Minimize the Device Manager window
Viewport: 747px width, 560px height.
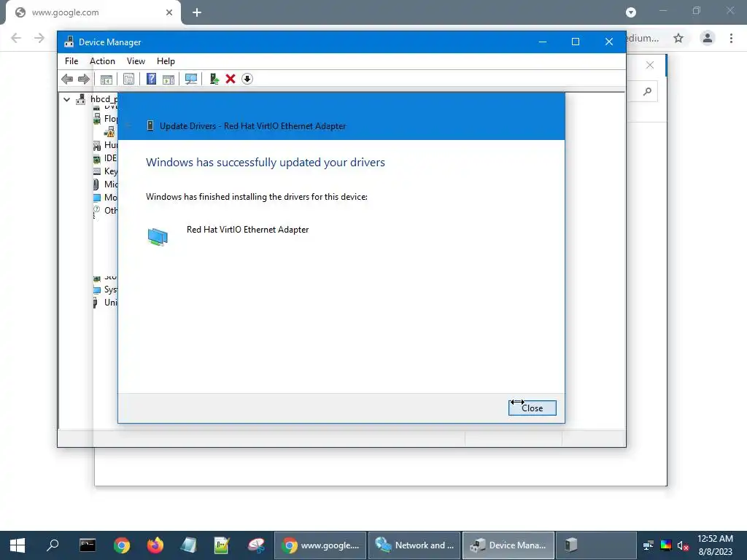point(542,42)
